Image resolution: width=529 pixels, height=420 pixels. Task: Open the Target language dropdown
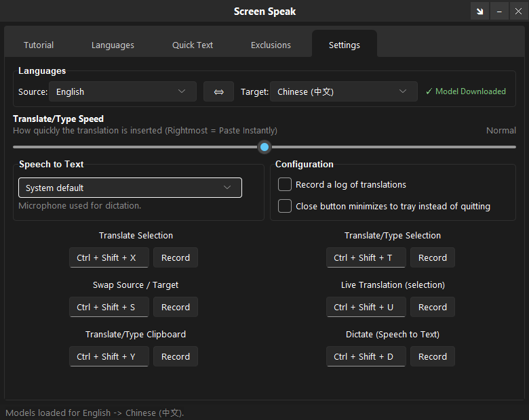(344, 91)
